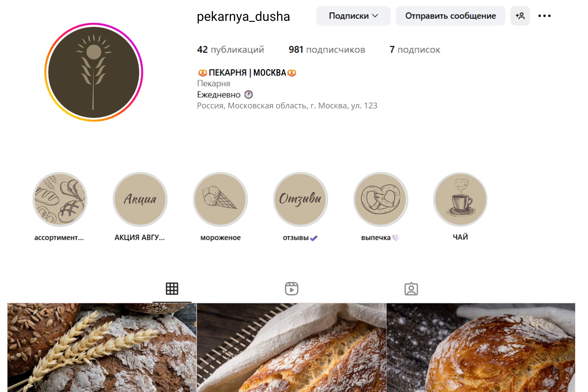Open the round crusty loaf post

[x=481, y=347]
